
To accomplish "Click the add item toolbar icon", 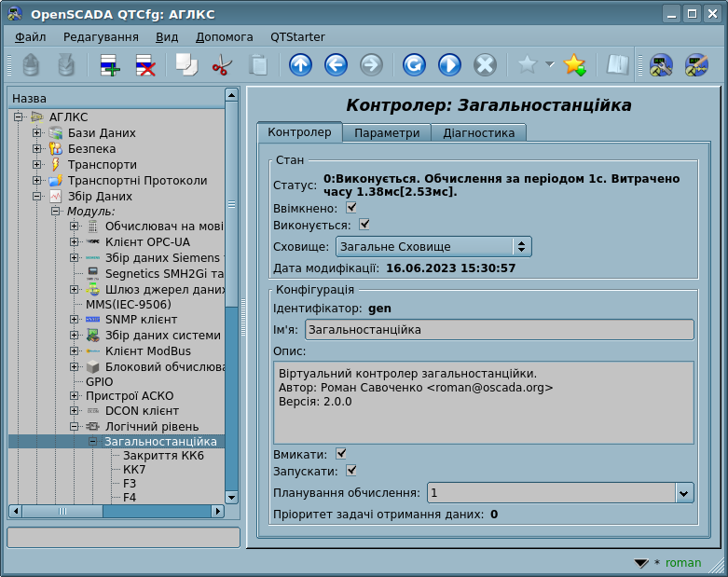I will point(109,65).
